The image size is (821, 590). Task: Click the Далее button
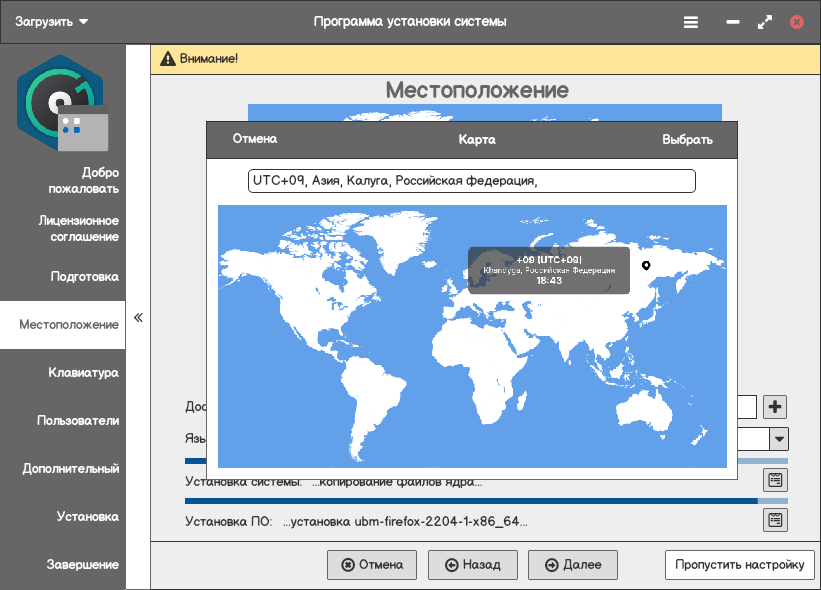[573, 565]
